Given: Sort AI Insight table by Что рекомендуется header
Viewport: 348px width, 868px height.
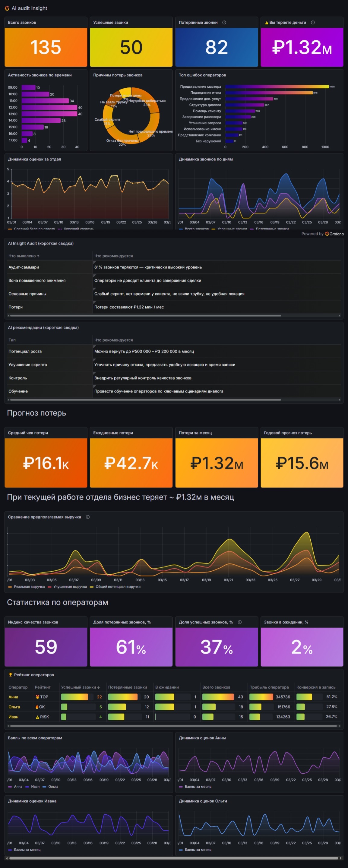Looking at the screenshot, I should 113,256.
